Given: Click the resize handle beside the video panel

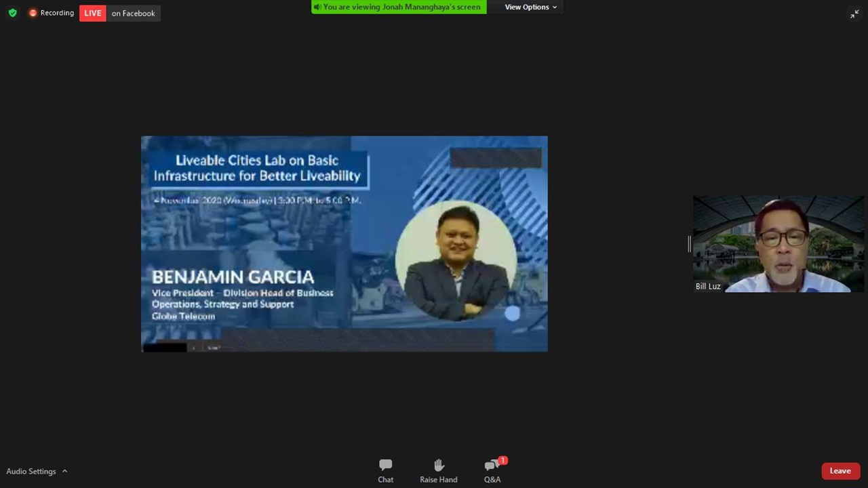Looking at the screenshot, I should click(689, 244).
